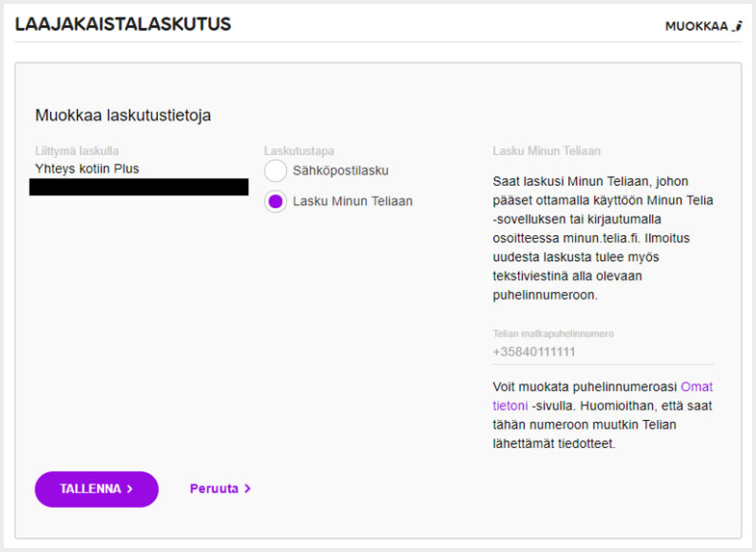Click the TALLENNA save button
The image size is (756, 552).
[96, 488]
